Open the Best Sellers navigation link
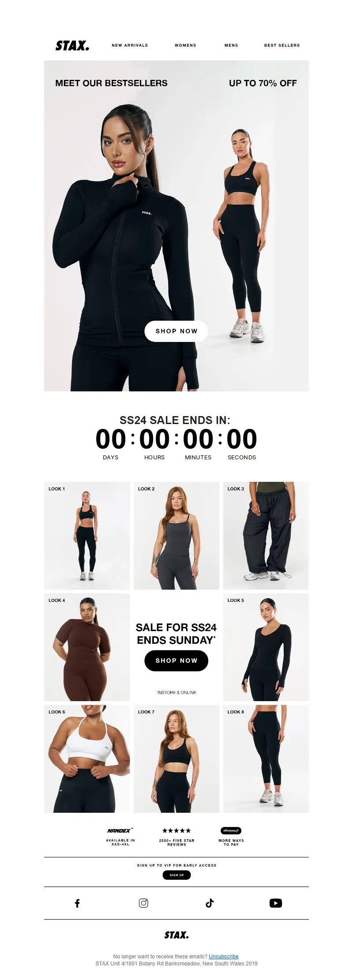This screenshot has width=353, height=980. coord(282,45)
